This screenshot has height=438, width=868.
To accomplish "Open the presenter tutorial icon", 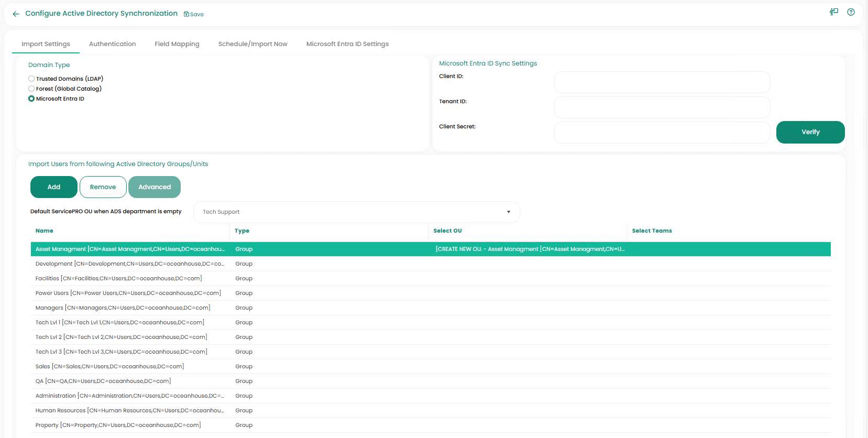I will click(833, 12).
